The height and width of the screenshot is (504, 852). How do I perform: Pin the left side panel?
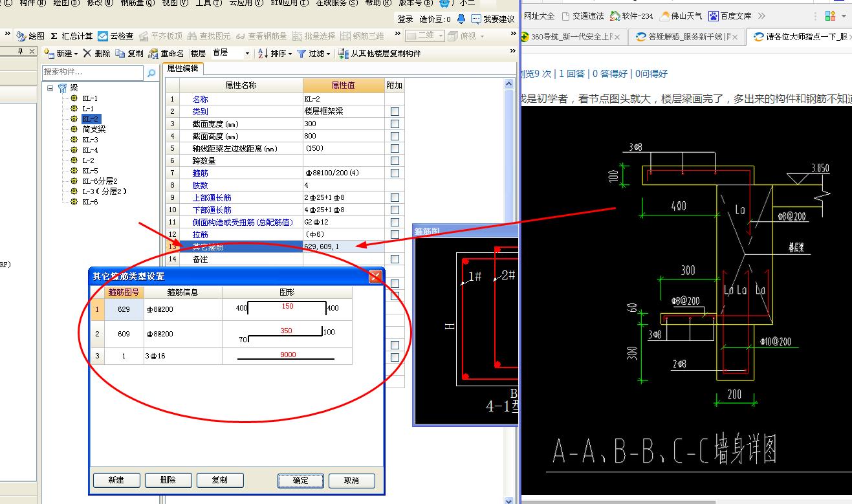pyautogui.click(x=21, y=51)
